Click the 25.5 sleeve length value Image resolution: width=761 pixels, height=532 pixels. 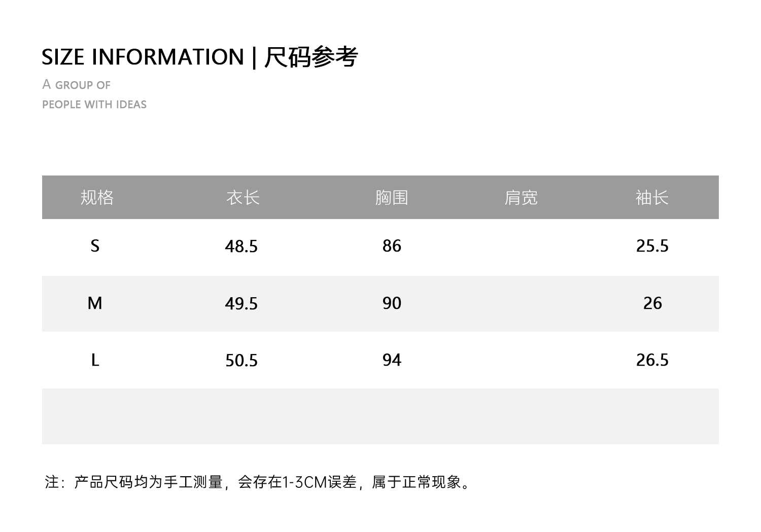coord(652,246)
